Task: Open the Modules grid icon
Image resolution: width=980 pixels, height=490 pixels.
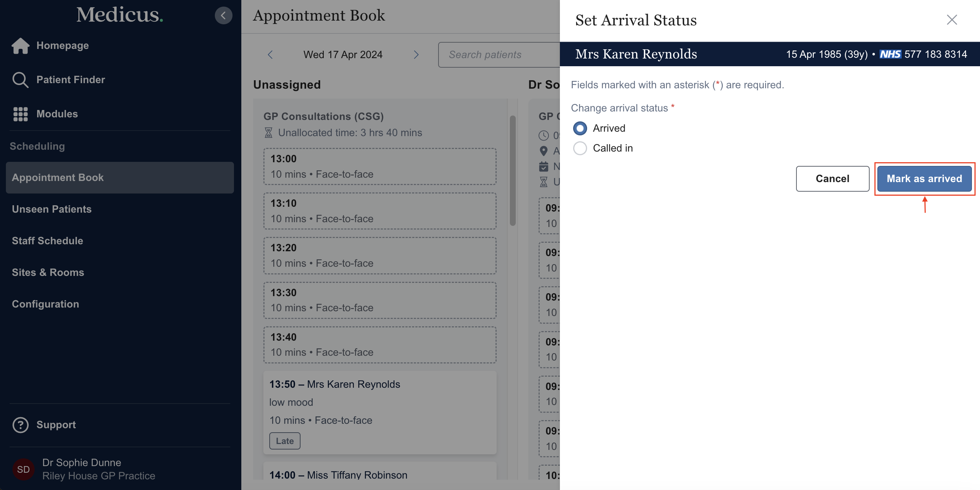Action: pos(21,114)
